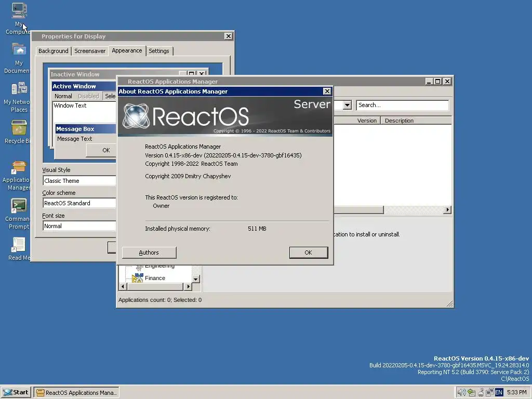Click OK in the Message Box preview
The image size is (532, 399).
click(x=101, y=150)
